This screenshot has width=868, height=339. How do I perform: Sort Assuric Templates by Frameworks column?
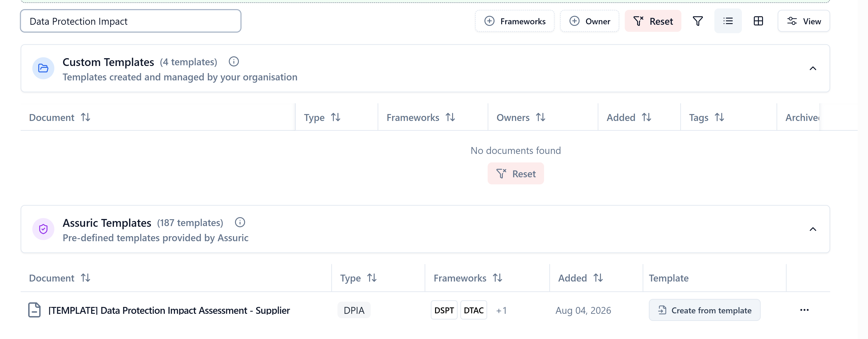tap(468, 278)
